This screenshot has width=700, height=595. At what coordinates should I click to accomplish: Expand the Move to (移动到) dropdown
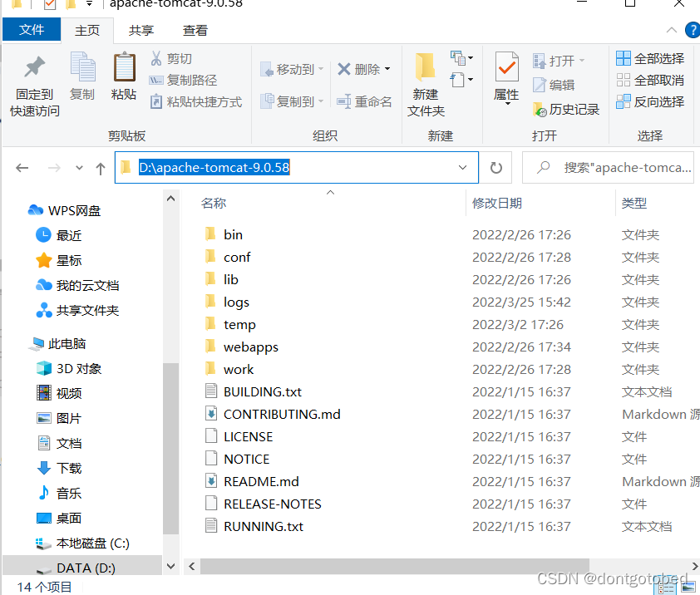pyautogui.click(x=321, y=69)
